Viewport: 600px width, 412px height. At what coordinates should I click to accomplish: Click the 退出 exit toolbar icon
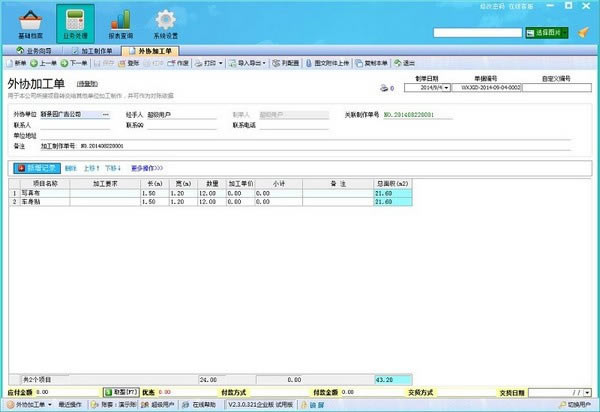pos(396,63)
